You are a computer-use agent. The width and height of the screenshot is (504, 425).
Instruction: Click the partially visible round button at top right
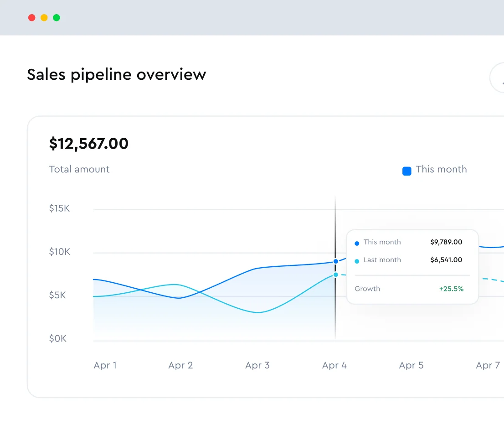tap(498, 78)
